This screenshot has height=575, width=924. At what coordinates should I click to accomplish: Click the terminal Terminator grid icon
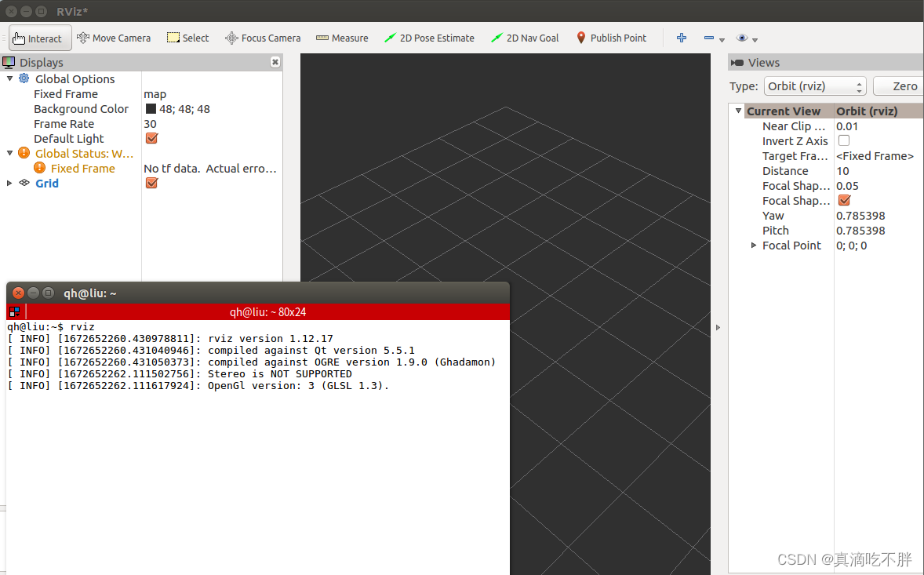pos(15,311)
